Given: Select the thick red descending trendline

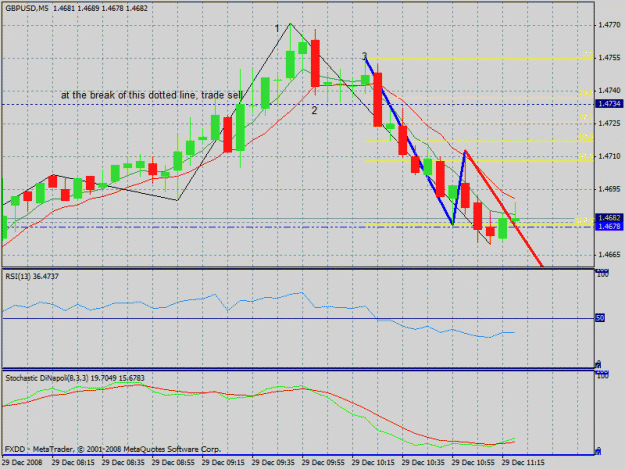Looking at the screenshot, I should (504, 209).
